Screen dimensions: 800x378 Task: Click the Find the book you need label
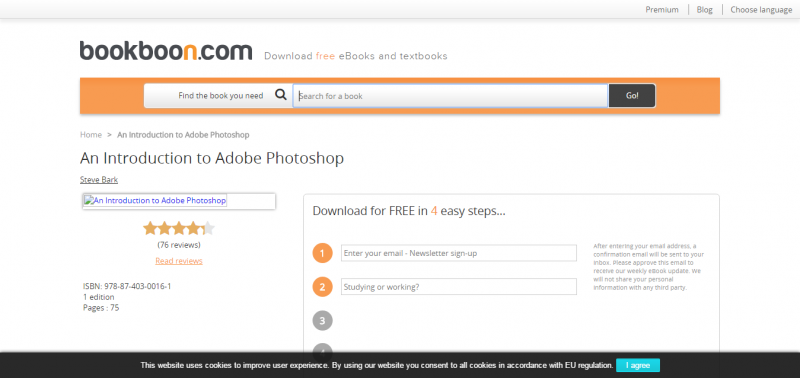click(x=221, y=95)
